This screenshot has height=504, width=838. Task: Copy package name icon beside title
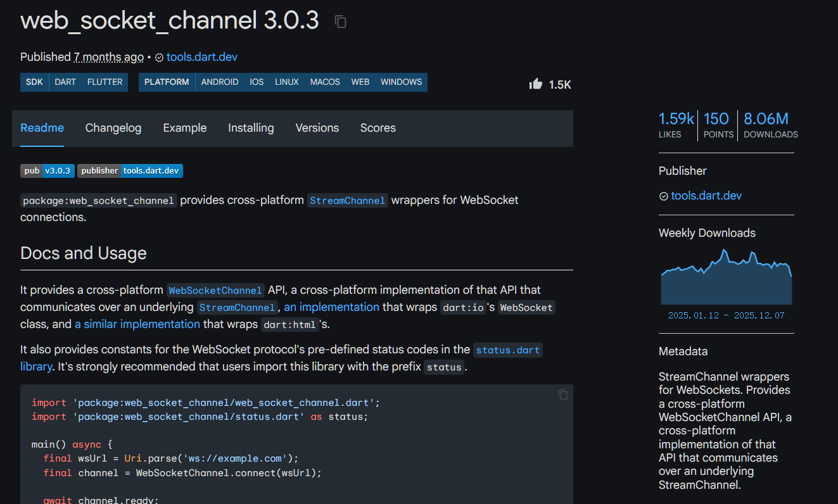point(341,22)
